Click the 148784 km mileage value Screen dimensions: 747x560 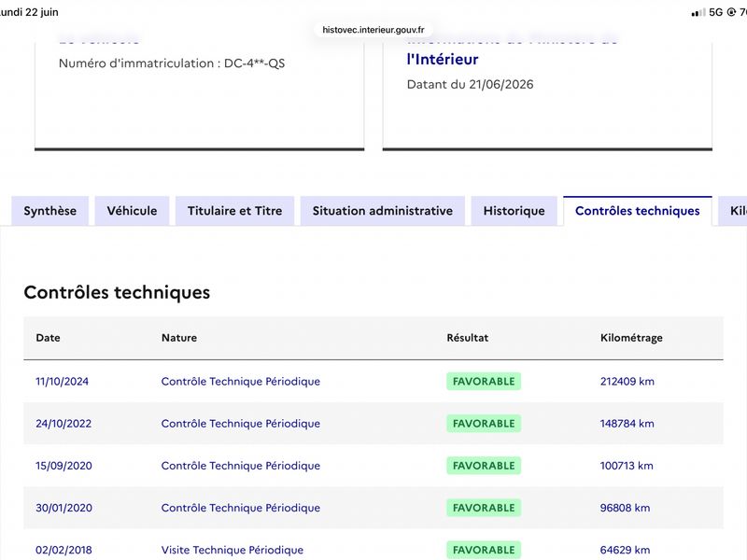click(627, 424)
